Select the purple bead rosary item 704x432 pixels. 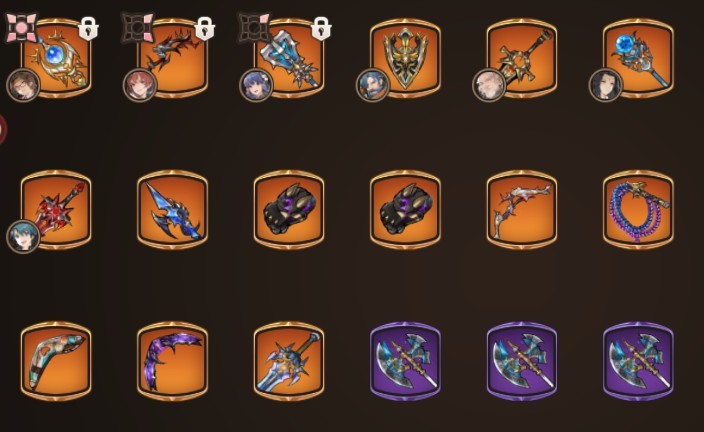tap(638, 210)
